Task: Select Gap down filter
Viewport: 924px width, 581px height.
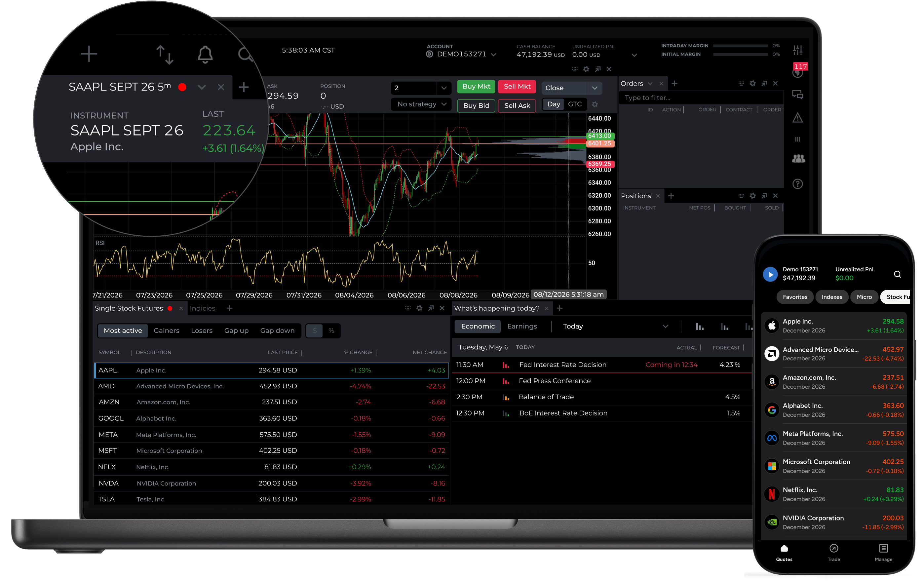Action: pyautogui.click(x=277, y=331)
